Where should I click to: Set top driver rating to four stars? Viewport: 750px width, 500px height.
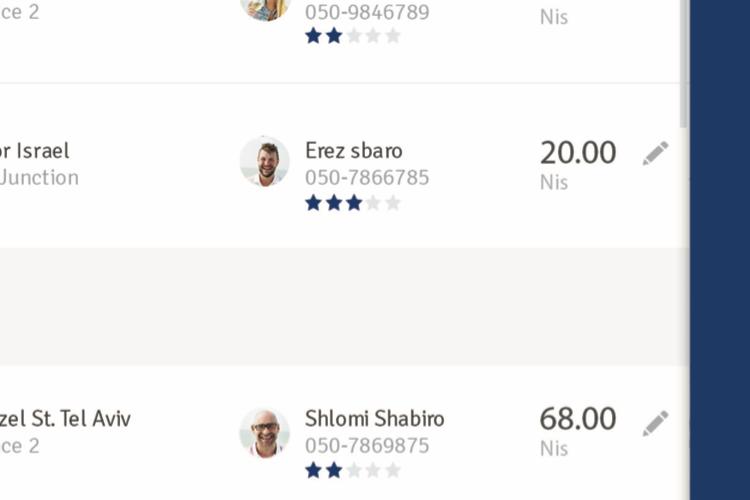point(373,35)
